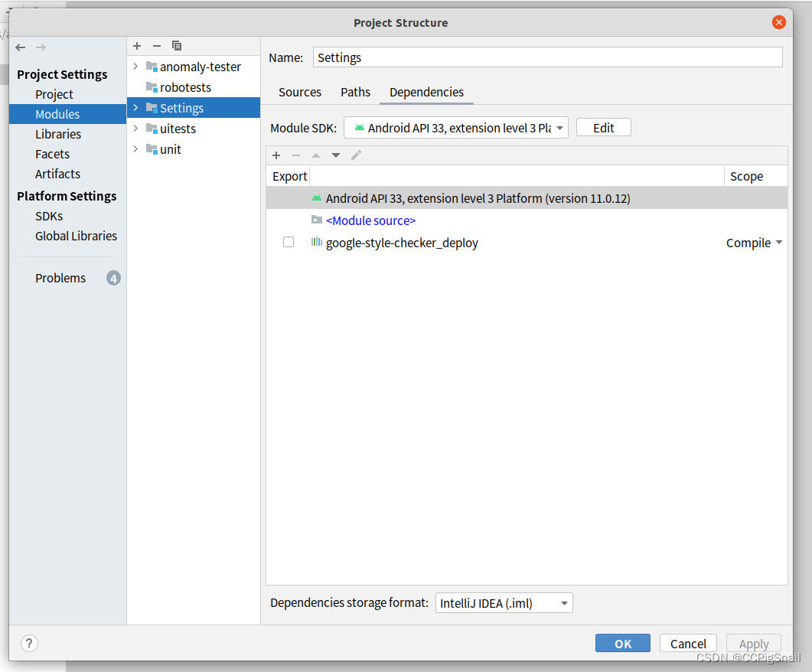
Task: Open Project in Project Settings
Action: tap(54, 95)
